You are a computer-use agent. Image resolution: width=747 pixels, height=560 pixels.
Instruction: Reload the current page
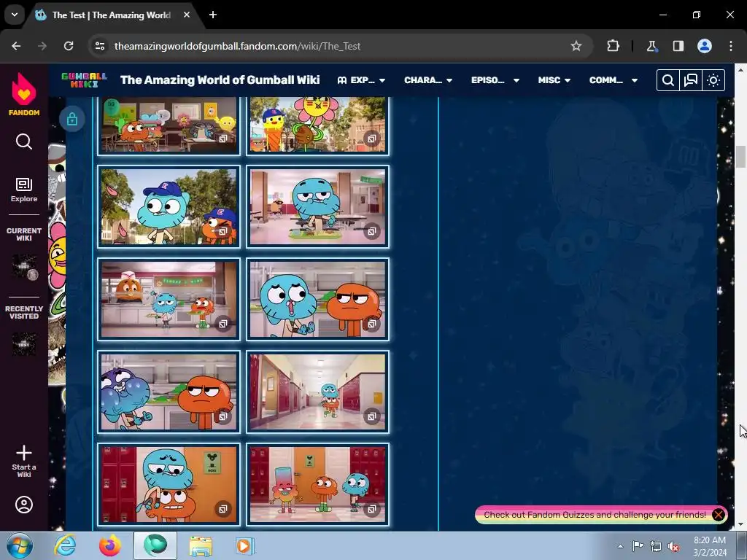tap(69, 46)
